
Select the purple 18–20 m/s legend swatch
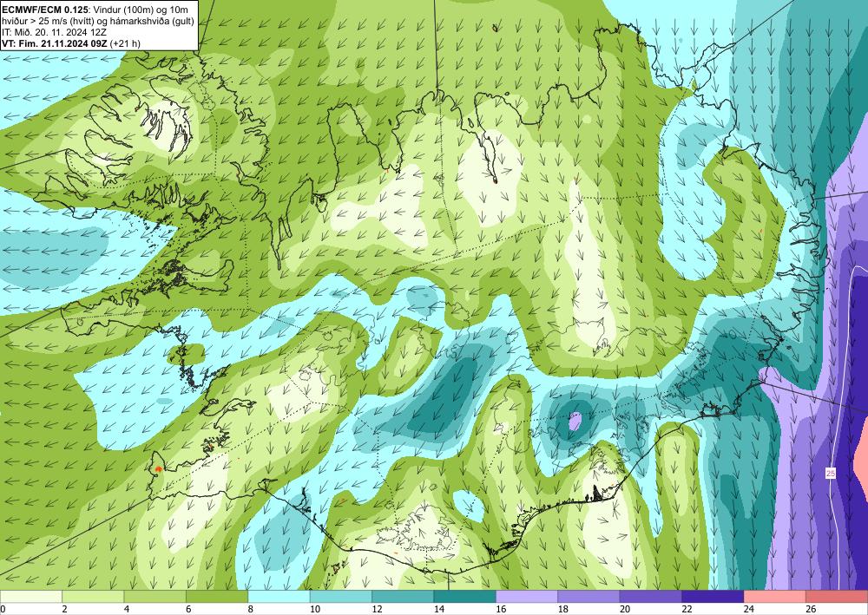tap(589, 596)
